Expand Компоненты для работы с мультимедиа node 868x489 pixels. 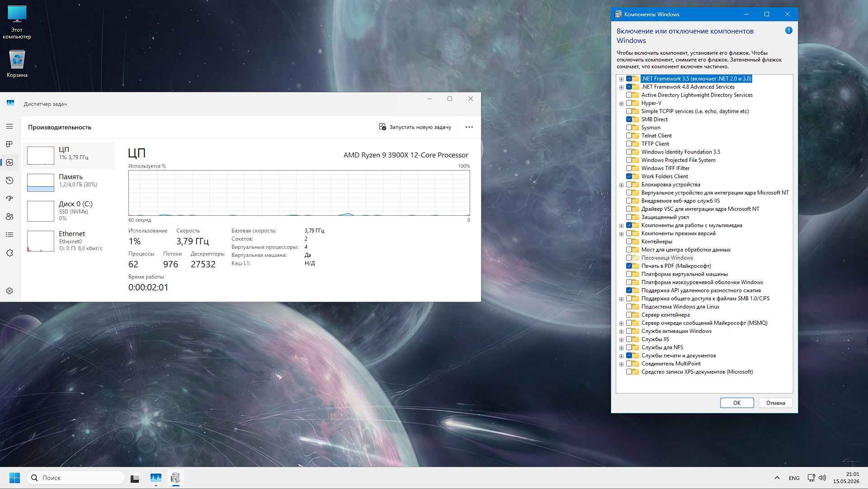point(621,226)
